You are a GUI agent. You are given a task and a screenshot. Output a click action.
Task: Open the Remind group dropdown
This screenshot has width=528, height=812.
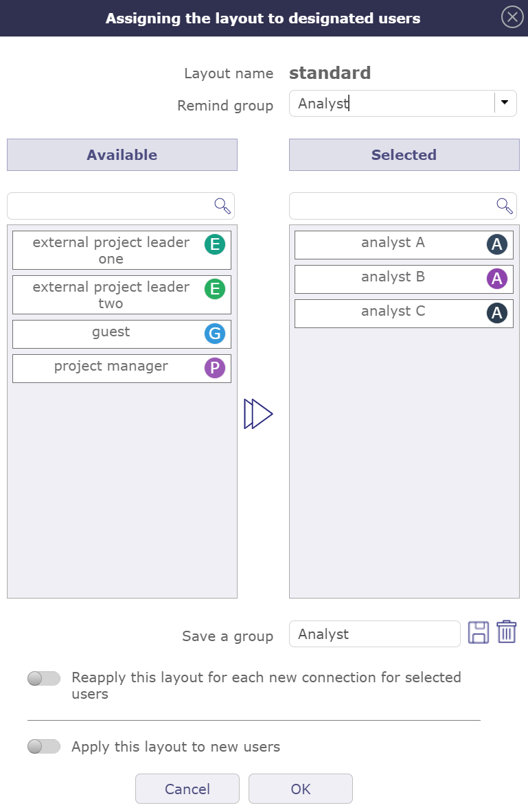pos(505,103)
